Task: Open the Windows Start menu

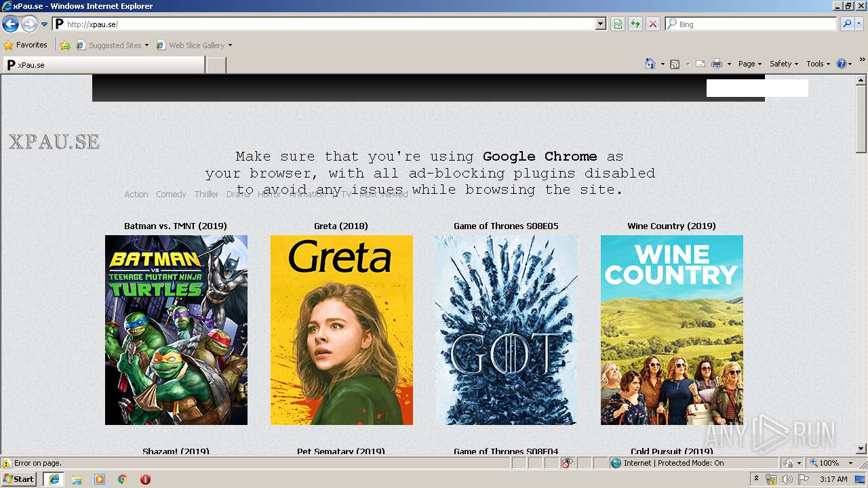Action: tap(19, 479)
